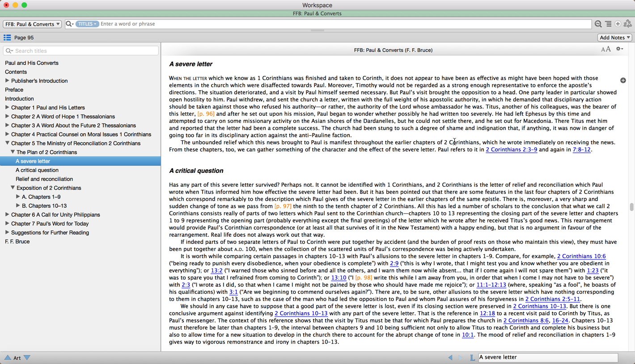Click the A severe letter heading in text
The width and height of the screenshot is (635, 364).
pos(190,64)
